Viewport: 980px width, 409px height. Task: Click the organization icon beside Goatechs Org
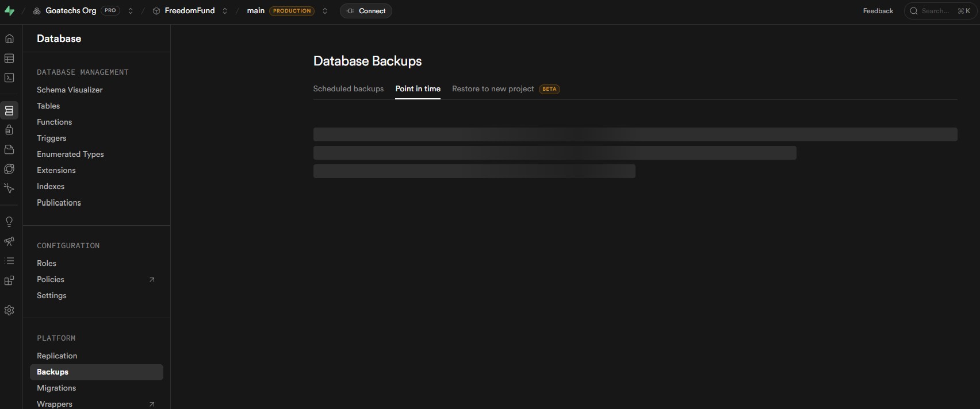click(x=37, y=11)
